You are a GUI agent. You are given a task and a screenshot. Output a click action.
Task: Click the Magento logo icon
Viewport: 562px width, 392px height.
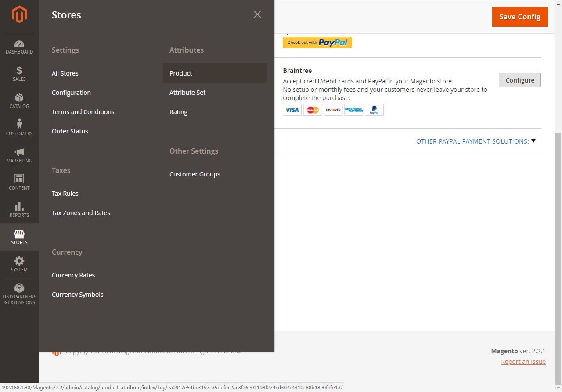pyautogui.click(x=19, y=14)
